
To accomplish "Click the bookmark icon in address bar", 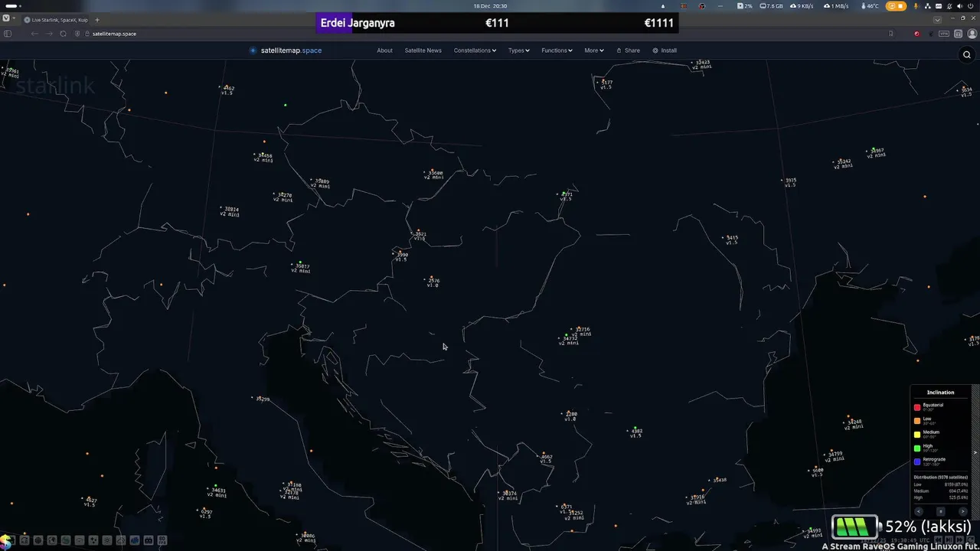I will coord(890,34).
